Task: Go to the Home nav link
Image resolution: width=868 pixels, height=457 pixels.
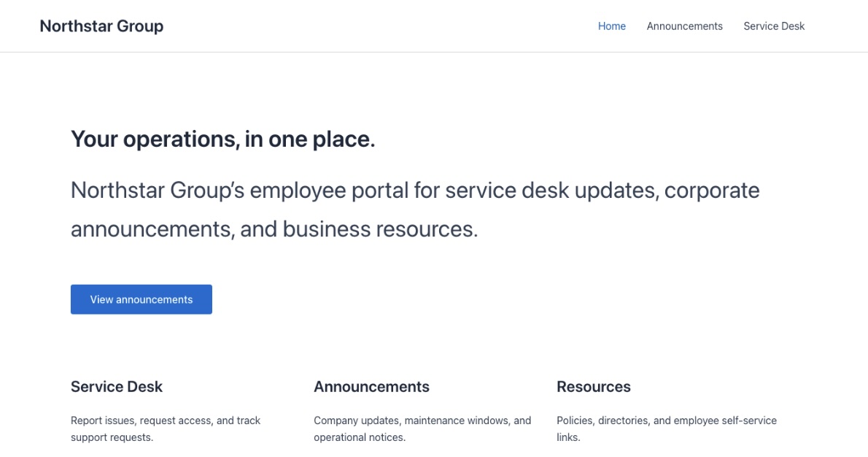Action: pos(612,26)
